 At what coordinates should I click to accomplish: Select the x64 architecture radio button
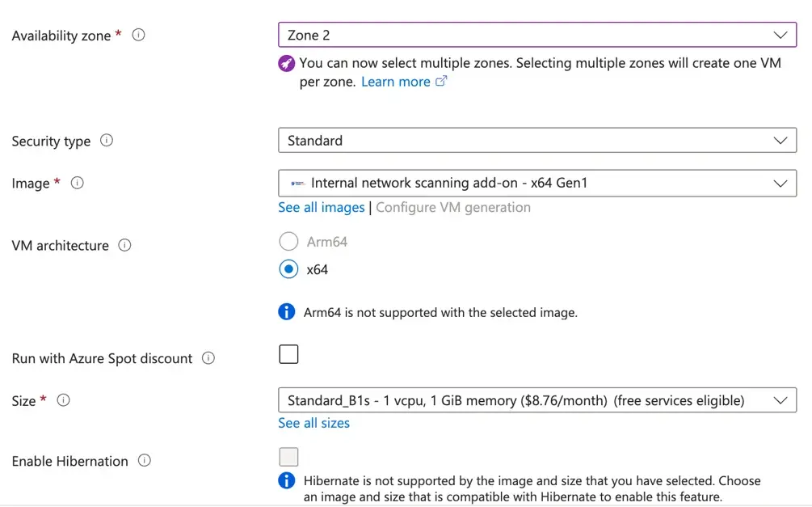288,269
